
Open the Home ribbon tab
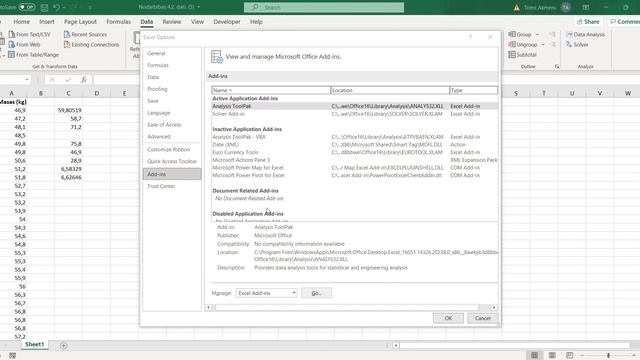[x=22, y=22]
